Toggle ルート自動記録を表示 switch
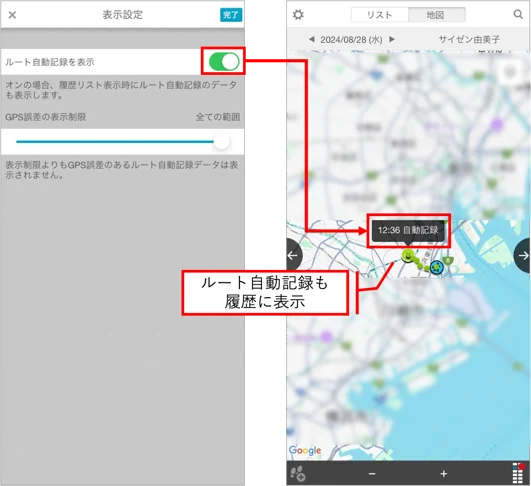 [224, 62]
